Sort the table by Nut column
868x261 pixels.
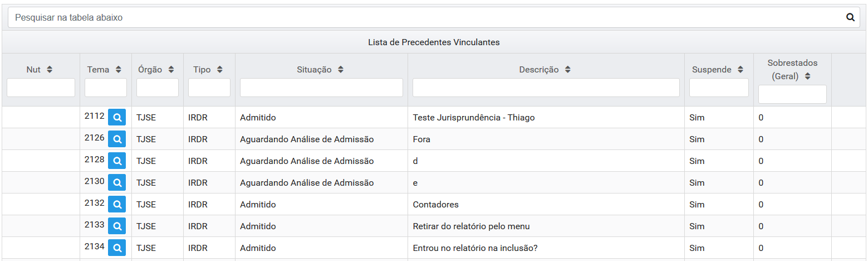(50, 70)
